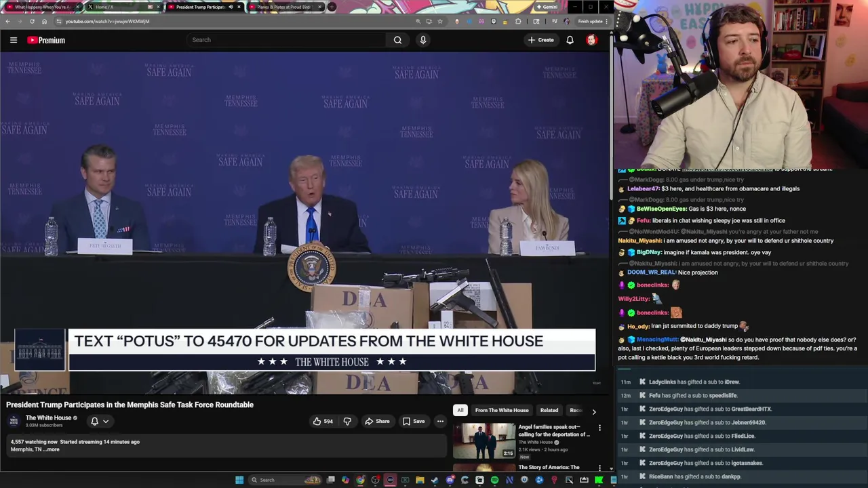Open Task View from the taskbar

pyautogui.click(x=330, y=480)
